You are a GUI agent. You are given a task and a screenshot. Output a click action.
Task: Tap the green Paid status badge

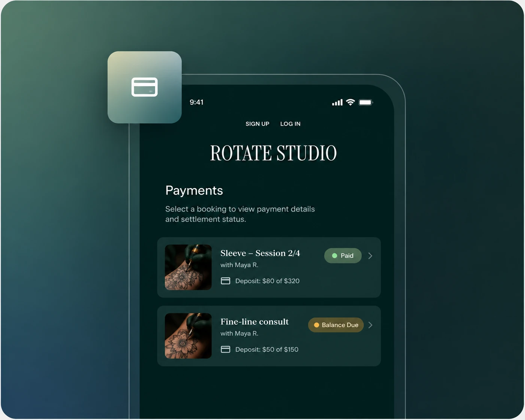coord(343,256)
